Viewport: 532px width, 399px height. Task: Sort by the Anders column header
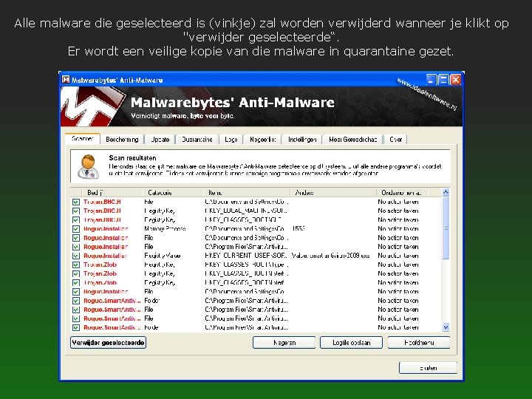pyautogui.click(x=333, y=192)
